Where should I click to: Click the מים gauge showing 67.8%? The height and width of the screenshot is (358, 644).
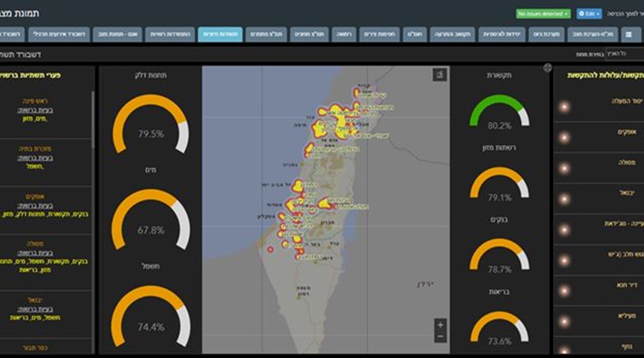(x=151, y=220)
